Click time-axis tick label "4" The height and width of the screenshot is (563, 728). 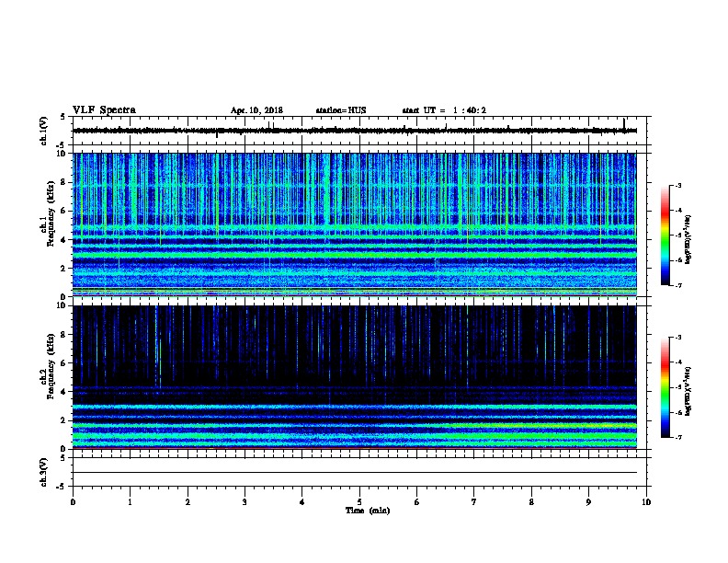302,502
